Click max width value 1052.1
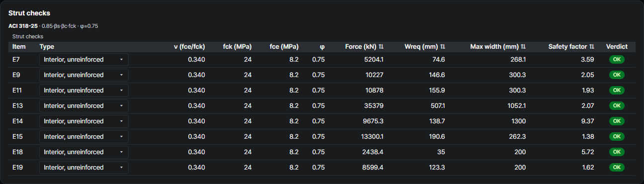This screenshot has width=644, height=184. point(517,106)
